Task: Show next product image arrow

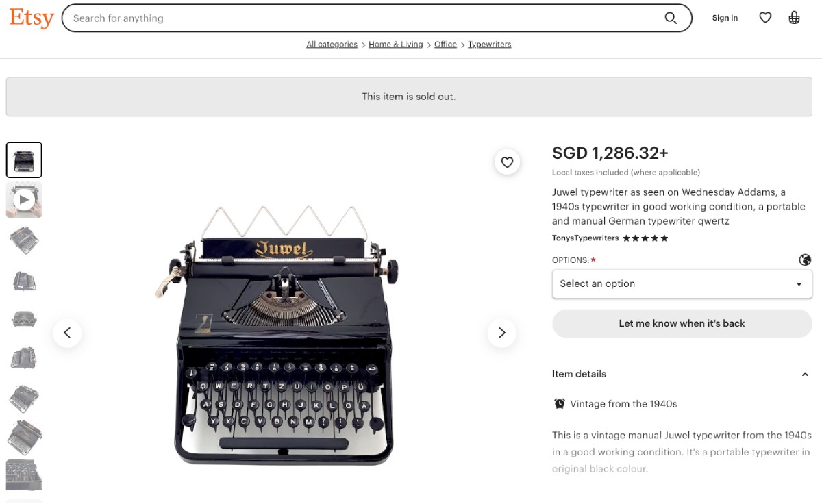Action: [x=501, y=333]
